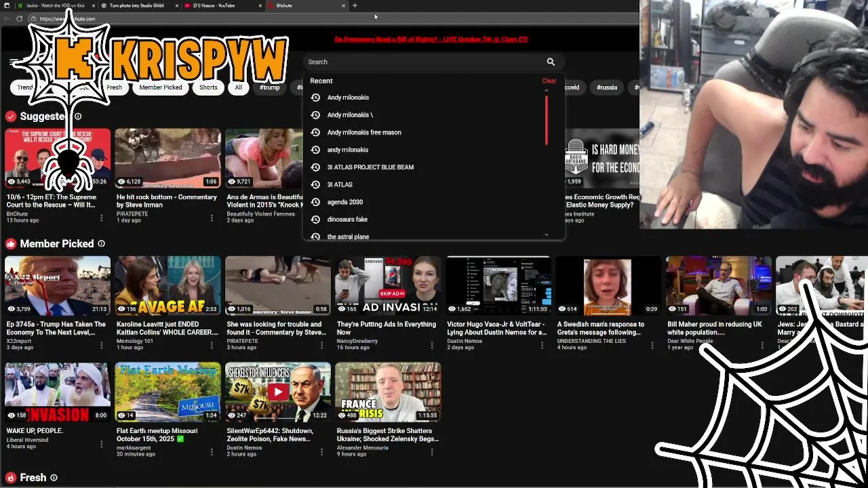The height and width of the screenshot is (488, 868).
Task: Open the X22report channel link
Action: [x=19, y=341]
